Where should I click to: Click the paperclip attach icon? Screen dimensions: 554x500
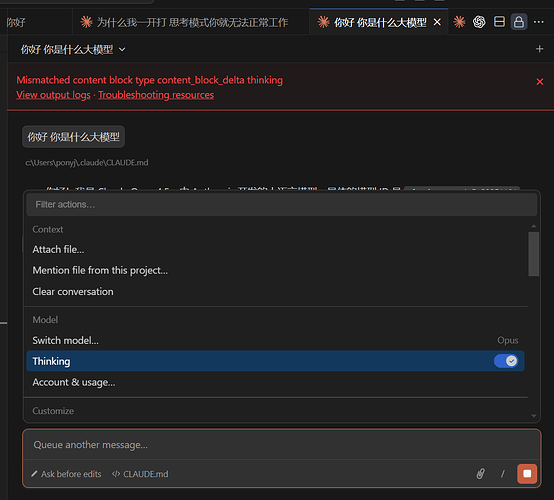481,473
